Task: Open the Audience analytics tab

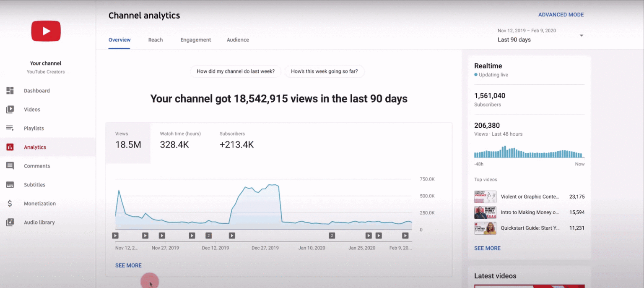Action: 238,39
